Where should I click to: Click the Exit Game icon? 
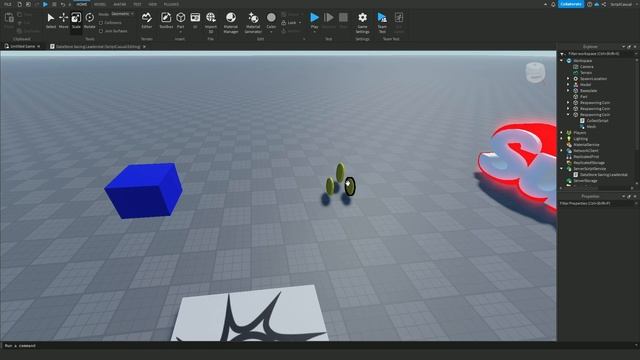pos(399,17)
